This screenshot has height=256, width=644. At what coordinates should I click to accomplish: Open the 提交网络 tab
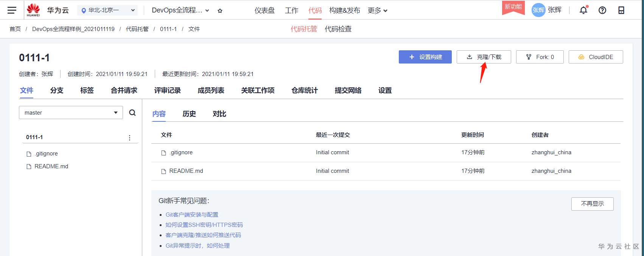point(348,90)
